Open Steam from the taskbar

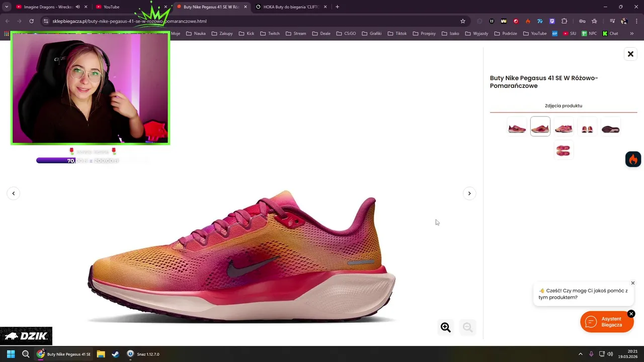pyautogui.click(x=115, y=354)
